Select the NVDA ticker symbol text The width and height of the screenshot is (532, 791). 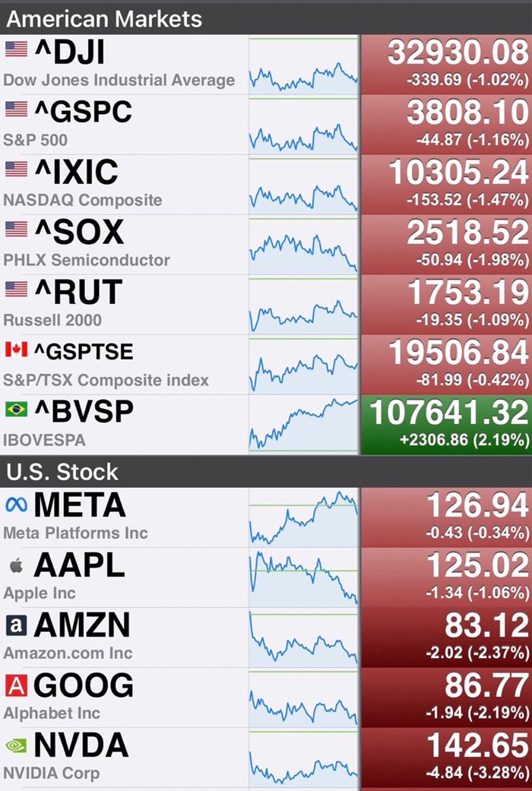(x=81, y=747)
